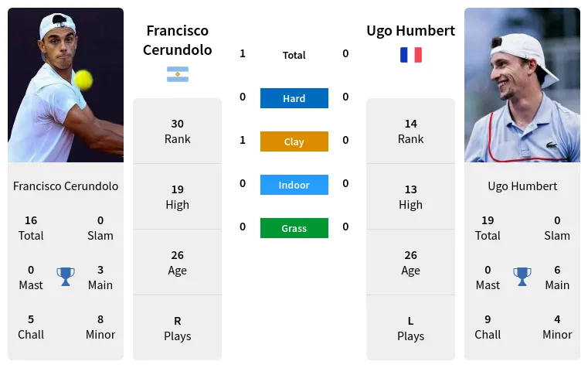Open Ugo Humbert's player photo
This screenshot has height=368, width=588.
pyautogui.click(x=522, y=85)
